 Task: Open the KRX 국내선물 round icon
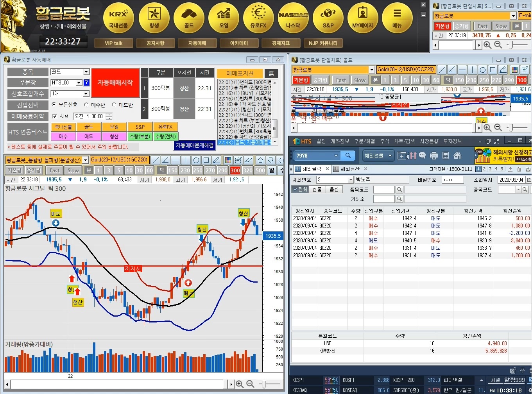(x=118, y=18)
